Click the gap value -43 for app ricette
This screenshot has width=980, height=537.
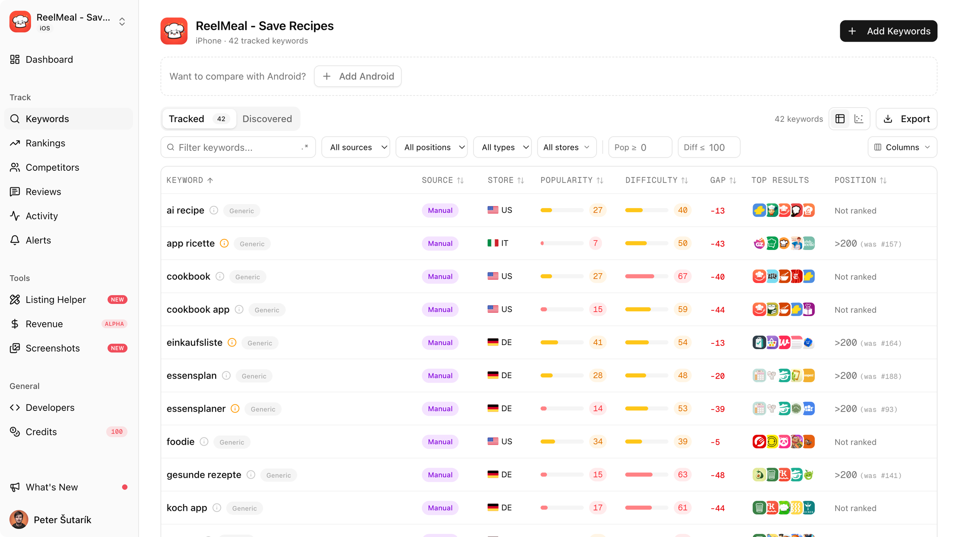point(717,244)
